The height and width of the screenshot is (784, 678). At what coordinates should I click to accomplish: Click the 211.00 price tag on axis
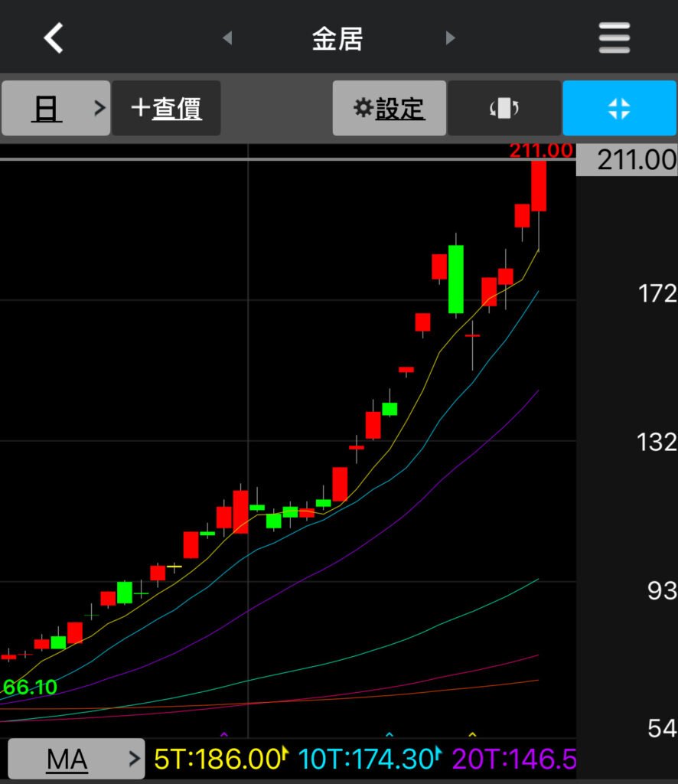pyautogui.click(x=626, y=161)
